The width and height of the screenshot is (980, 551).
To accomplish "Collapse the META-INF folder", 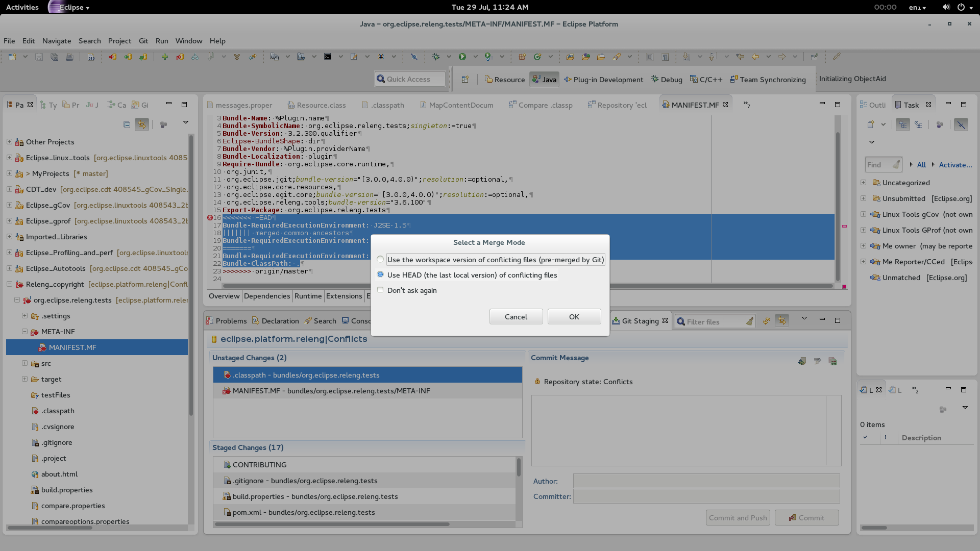I will click(24, 332).
